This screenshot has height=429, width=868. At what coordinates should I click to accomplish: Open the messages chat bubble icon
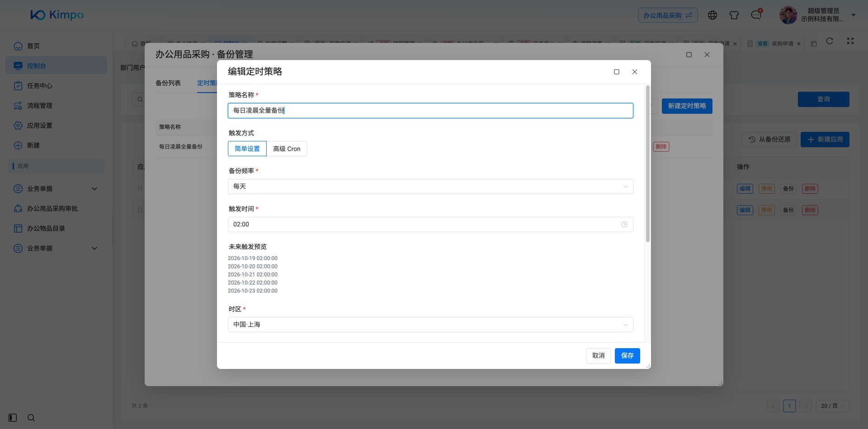click(x=756, y=15)
